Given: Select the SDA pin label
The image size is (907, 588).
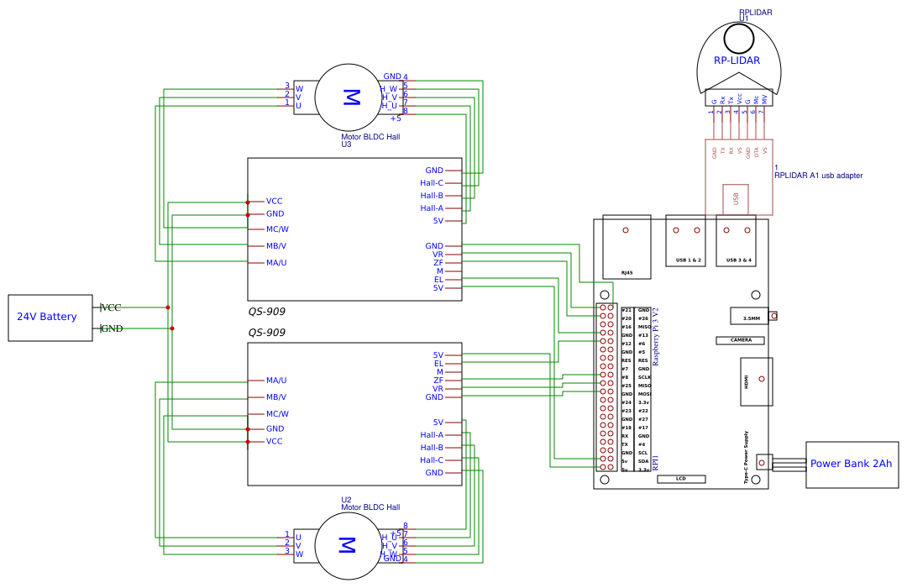Looking at the screenshot, I should tap(643, 461).
